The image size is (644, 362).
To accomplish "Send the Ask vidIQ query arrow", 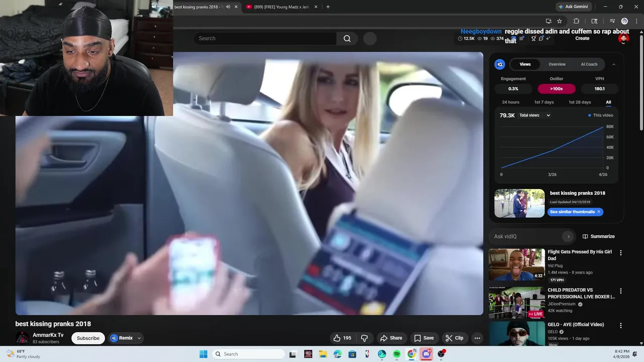I will pyautogui.click(x=569, y=236).
